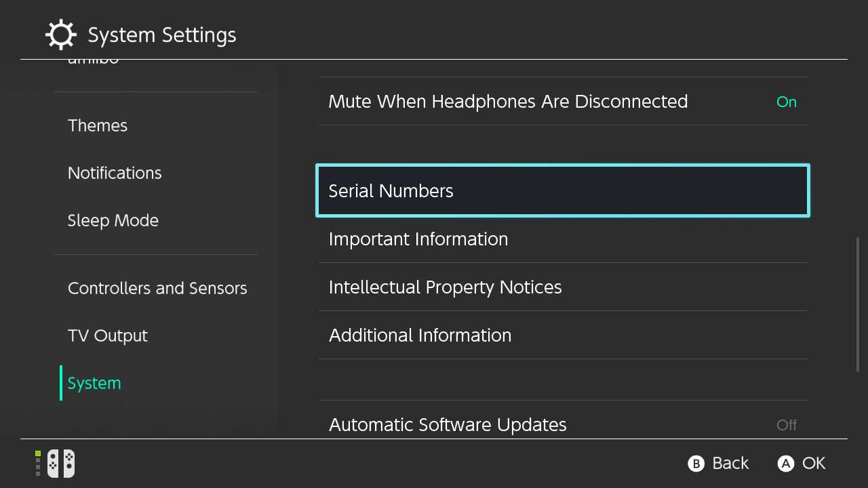Click the right-side scrollbar

tap(858, 304)
